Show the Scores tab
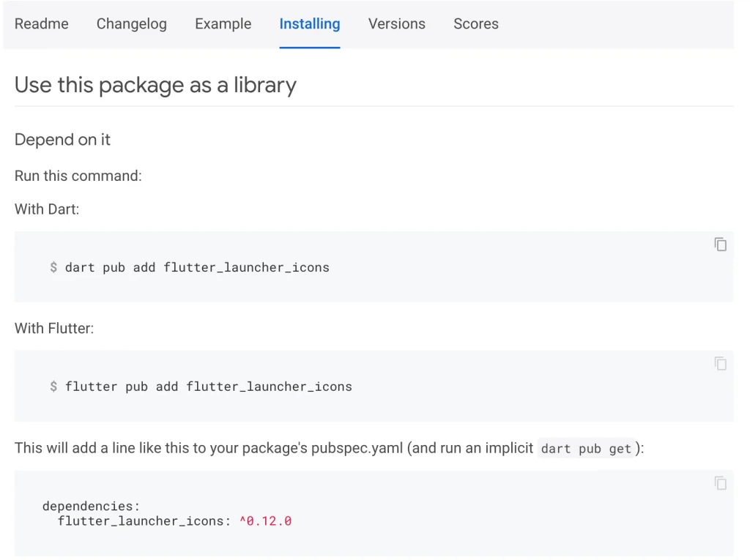 pos(475,23)
